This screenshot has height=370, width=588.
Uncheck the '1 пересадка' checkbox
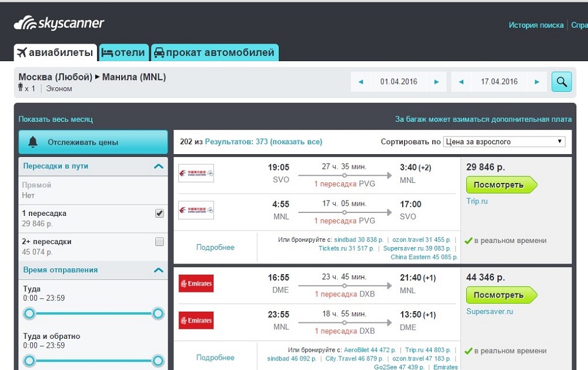[159, 213]
